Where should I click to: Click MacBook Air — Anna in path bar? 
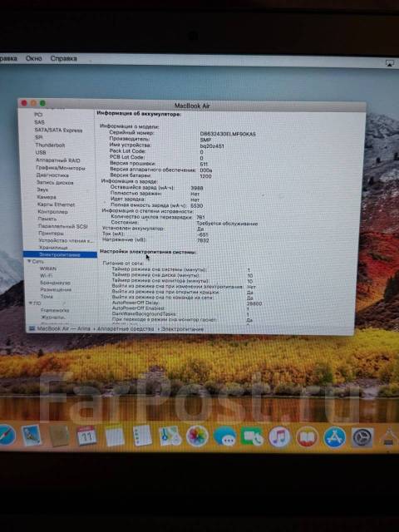coord(64,328)
